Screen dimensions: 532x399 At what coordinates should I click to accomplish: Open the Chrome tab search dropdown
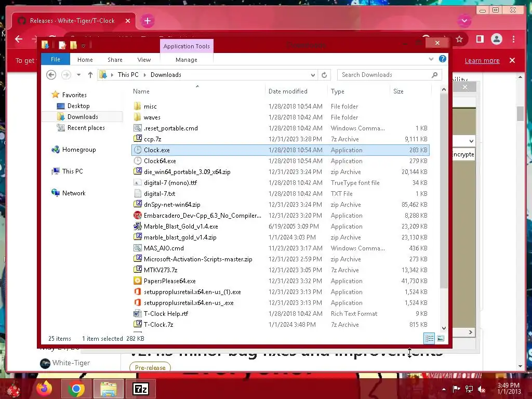click(464, 21)
